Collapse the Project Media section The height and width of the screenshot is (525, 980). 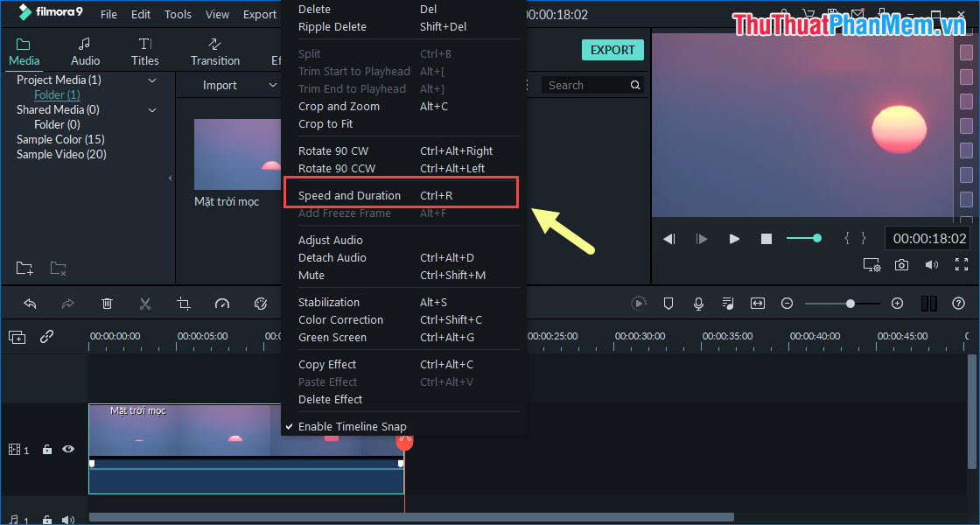click(x=151, y=80)
